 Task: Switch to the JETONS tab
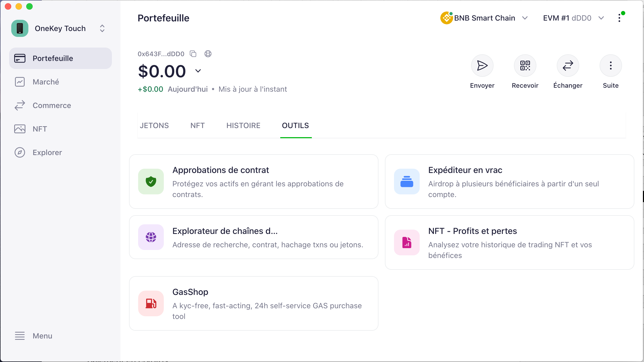click(154, 125)
